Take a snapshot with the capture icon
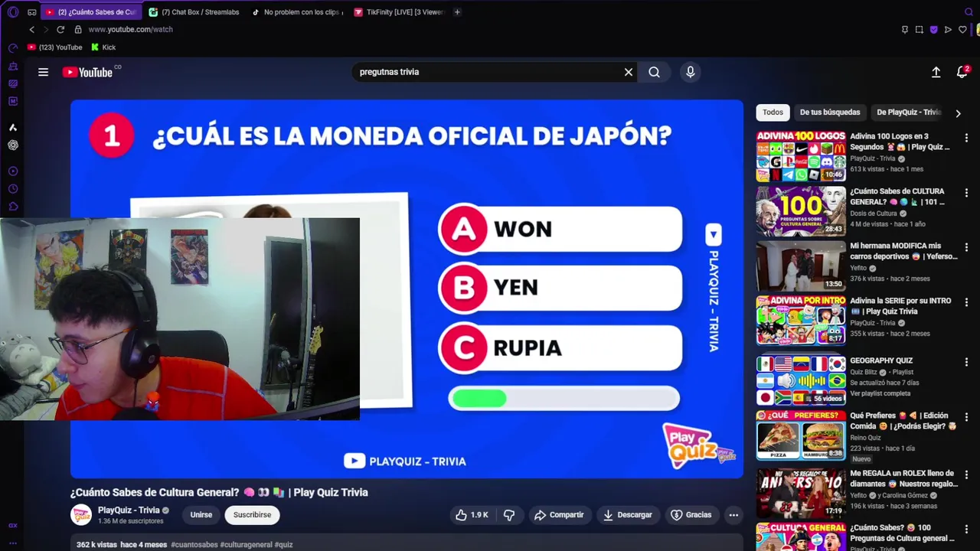980x551 pixels. coord(920,30)
